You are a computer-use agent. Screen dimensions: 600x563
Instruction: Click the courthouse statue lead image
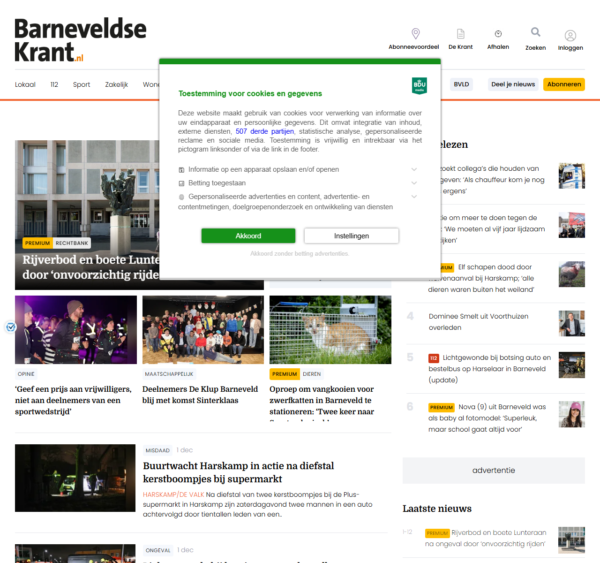click(87, 191)
